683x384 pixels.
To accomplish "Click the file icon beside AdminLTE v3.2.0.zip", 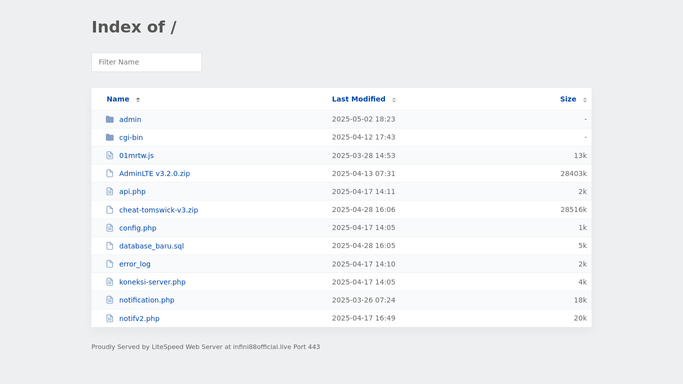I will pos(110,173).
